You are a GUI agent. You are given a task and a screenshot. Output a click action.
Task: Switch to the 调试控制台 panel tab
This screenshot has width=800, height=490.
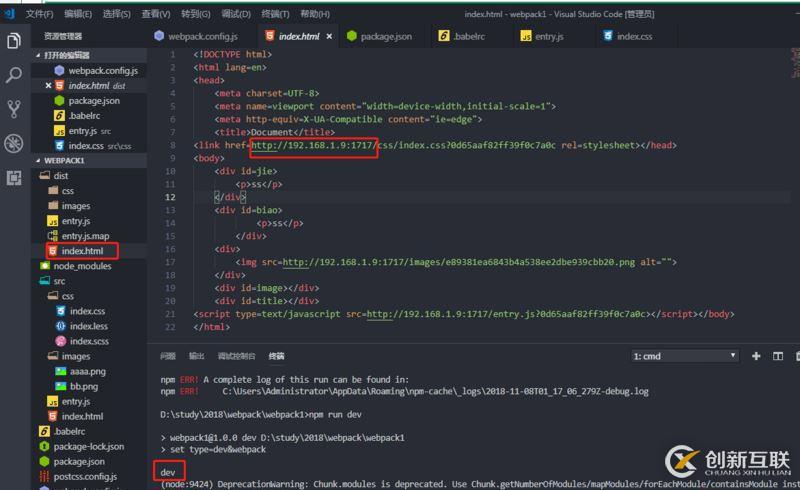236,356
